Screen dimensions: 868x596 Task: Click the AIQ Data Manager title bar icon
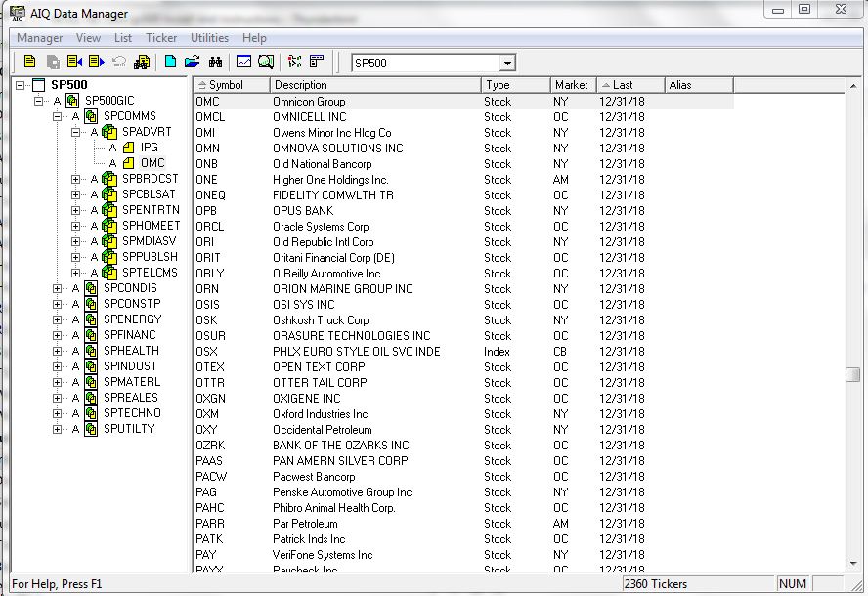(x=18, y=13)
